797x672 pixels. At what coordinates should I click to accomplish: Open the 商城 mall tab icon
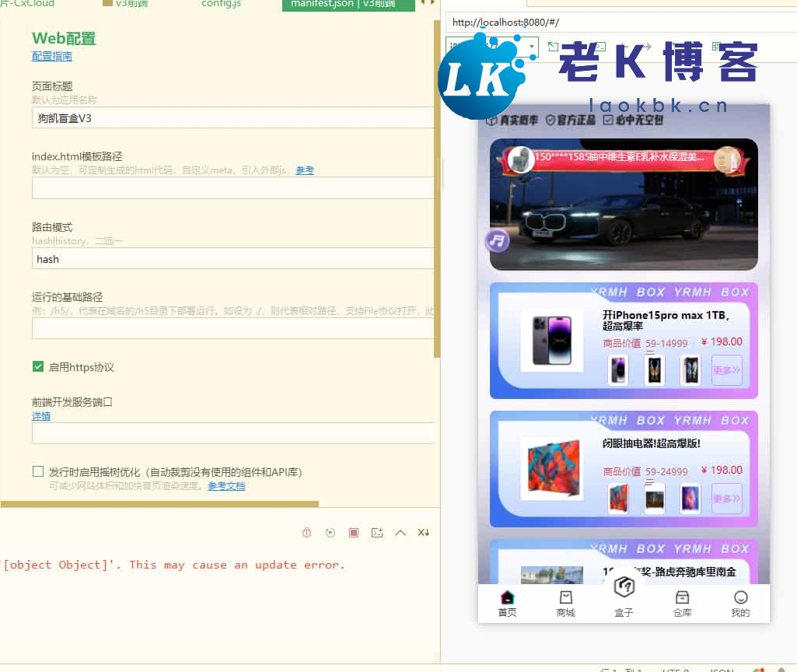coord(566,599)
